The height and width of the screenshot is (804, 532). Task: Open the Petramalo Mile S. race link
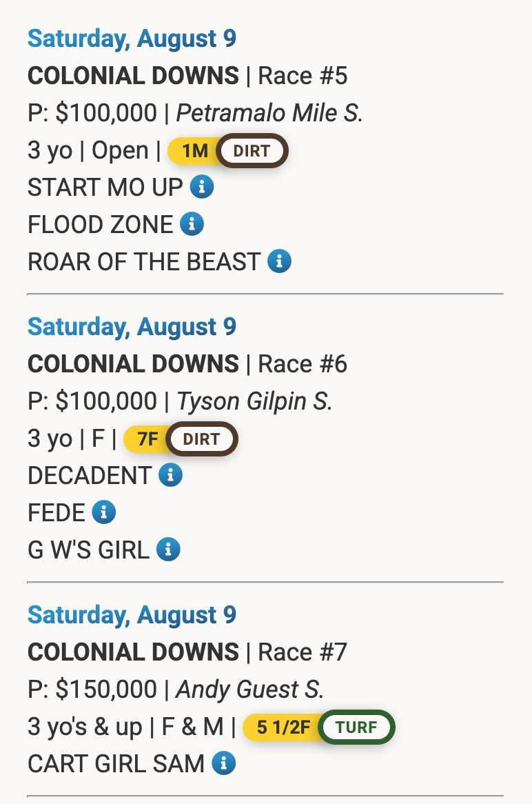pyautogui.click(x=269, y=113)
